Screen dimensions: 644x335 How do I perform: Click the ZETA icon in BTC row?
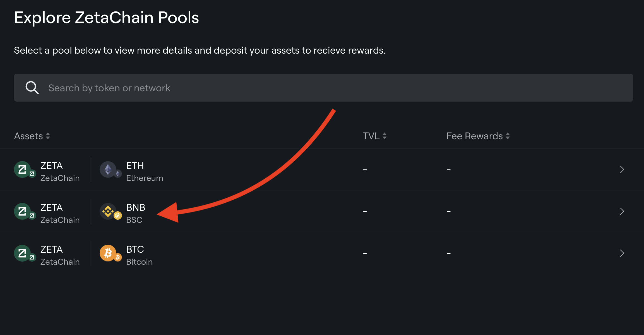pos(23,253)
